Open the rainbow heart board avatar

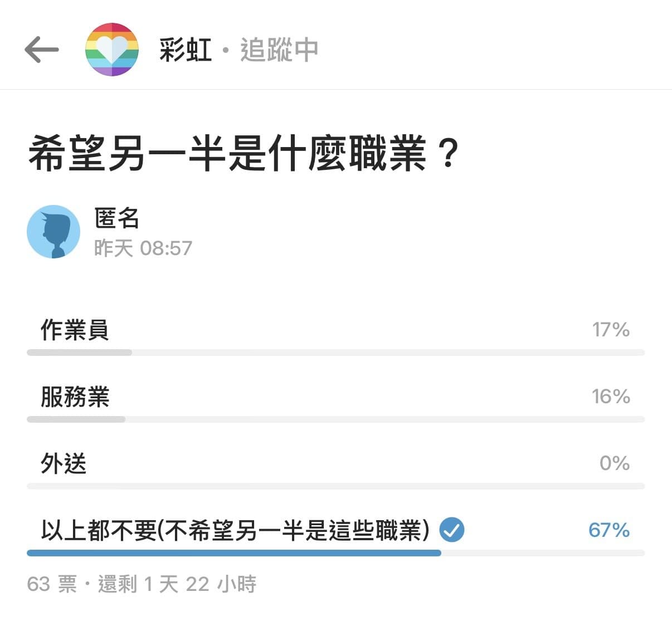click(111, 49)
